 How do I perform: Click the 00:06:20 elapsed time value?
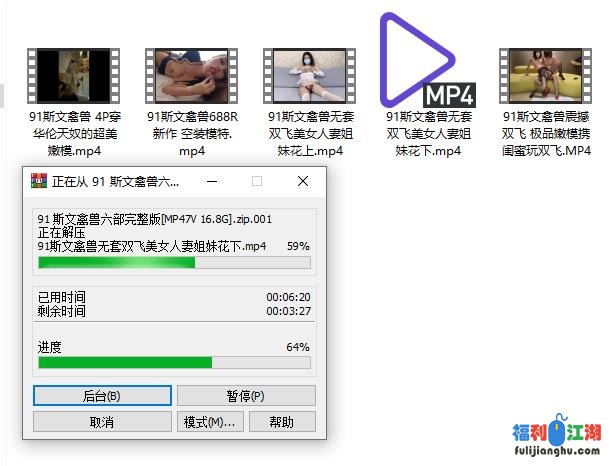(x=288, y=297)
